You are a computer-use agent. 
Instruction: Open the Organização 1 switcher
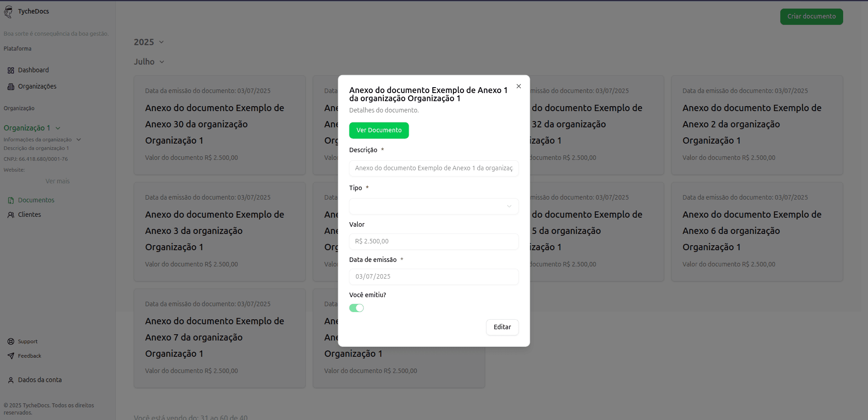tap(32, 128)
